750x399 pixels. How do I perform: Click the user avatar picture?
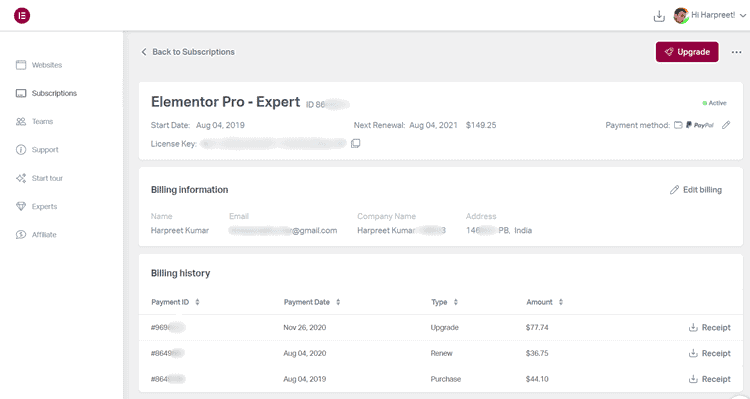[681, 15]
